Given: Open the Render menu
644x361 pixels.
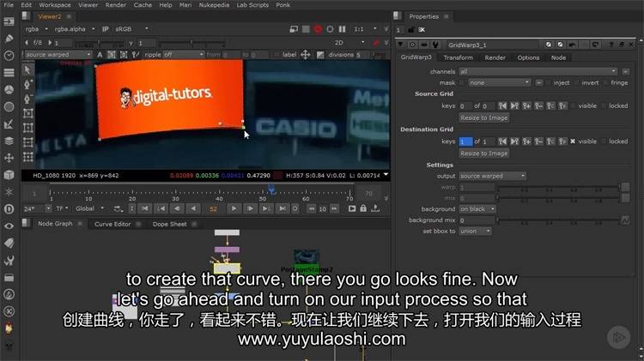Looking at the screenshot, I should 116,5.
